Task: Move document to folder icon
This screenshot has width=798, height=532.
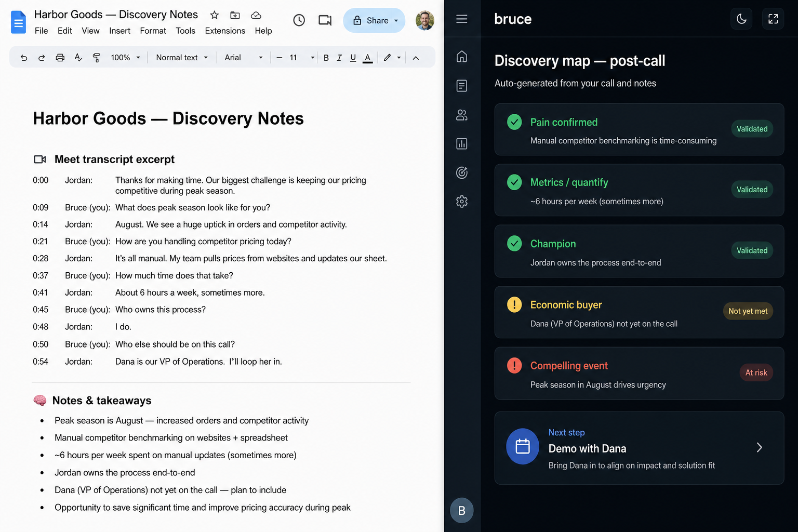Action: pos(235,15)
